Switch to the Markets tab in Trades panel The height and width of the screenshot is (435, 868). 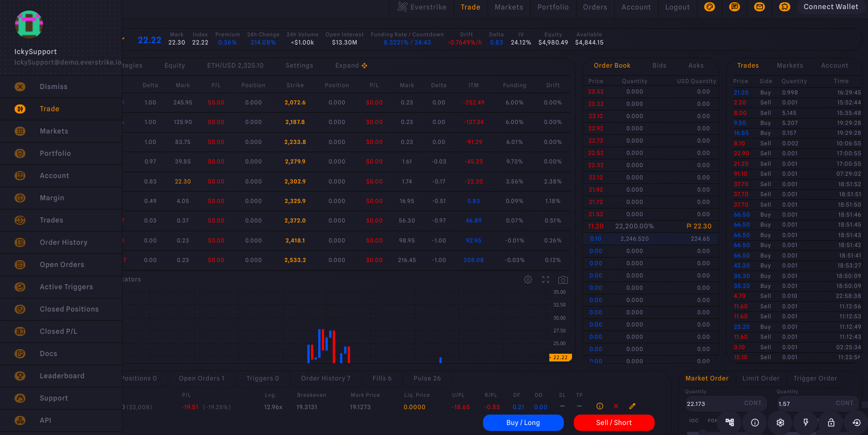click(790, 65)
